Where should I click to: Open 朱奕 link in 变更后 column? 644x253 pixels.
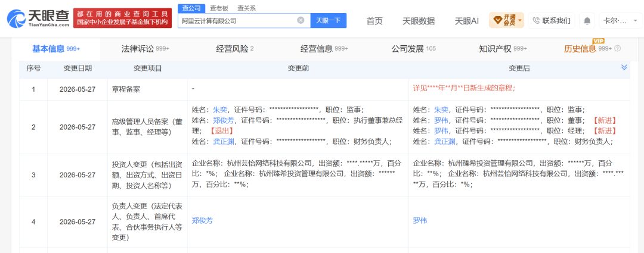(441, 110)
